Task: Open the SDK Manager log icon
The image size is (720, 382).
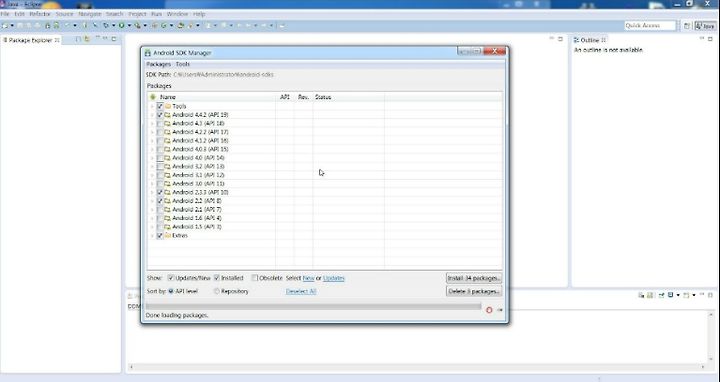Action: point(500,310)
